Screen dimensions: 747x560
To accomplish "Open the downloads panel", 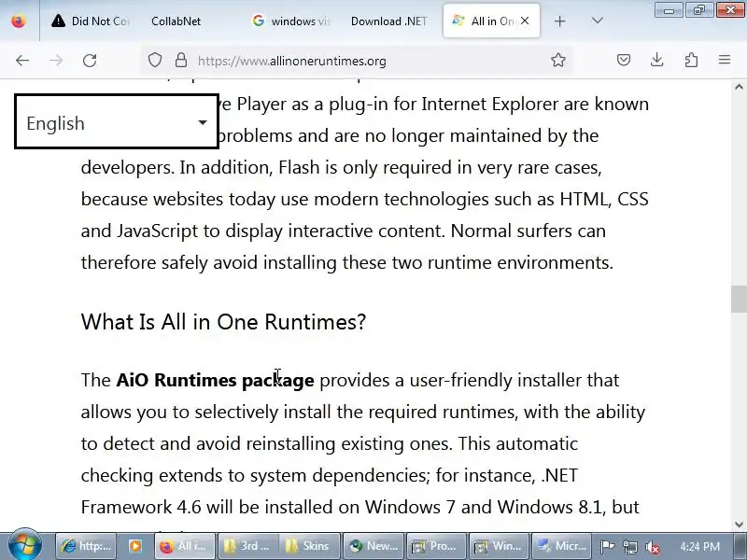I will 657,60.
